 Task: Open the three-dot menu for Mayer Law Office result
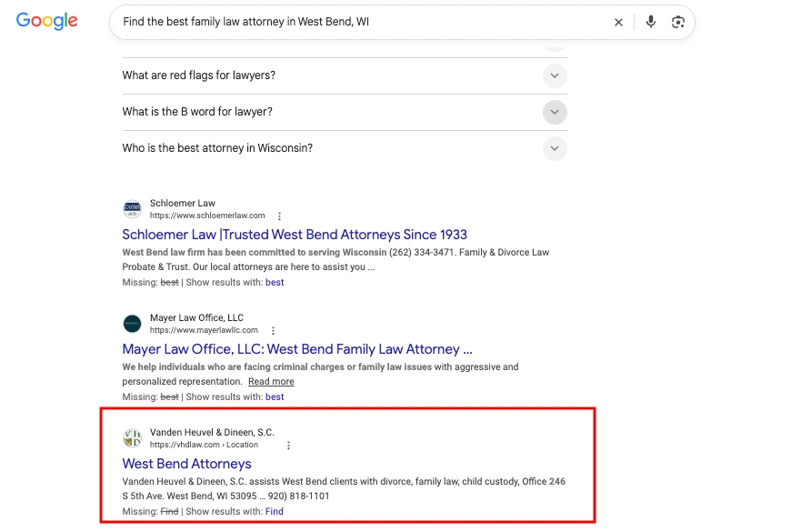[273, 331]
